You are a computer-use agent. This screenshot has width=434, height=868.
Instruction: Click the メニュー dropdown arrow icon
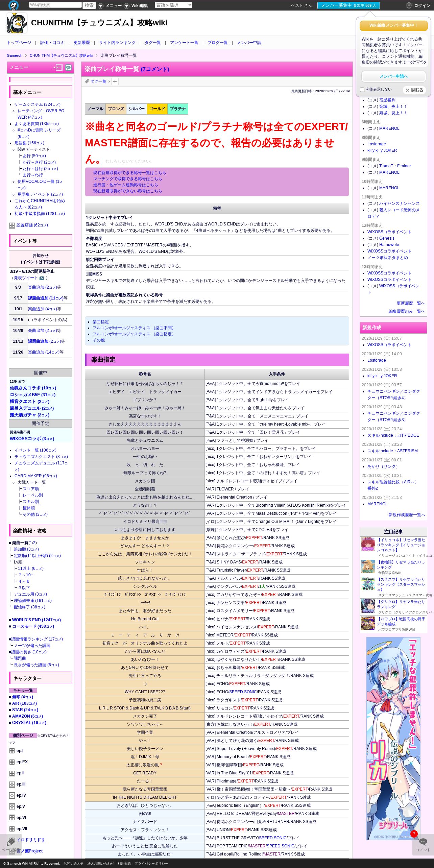coord(100,6)
